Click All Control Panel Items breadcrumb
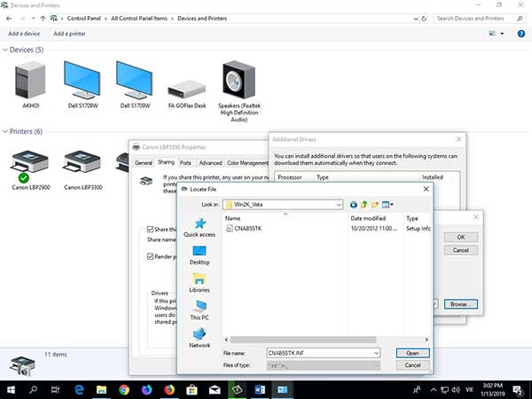The height and width of the screenshot is (399, 532). pyautogui.click(x=139, y=19)
